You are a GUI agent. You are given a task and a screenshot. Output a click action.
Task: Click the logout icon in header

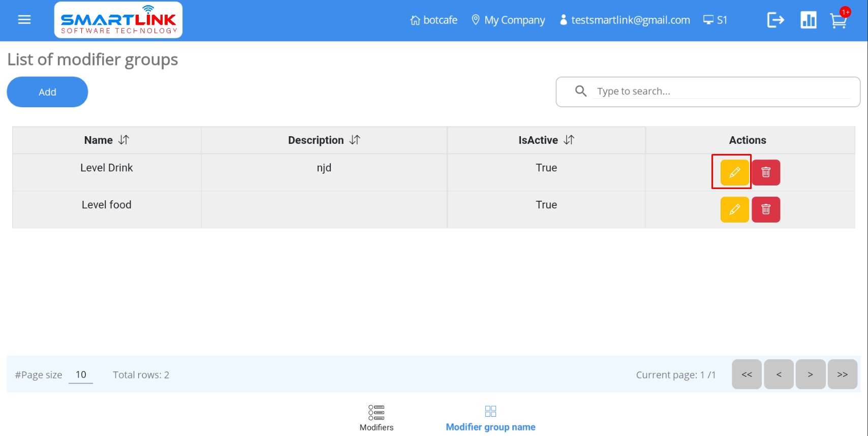(x=776, y=20)
